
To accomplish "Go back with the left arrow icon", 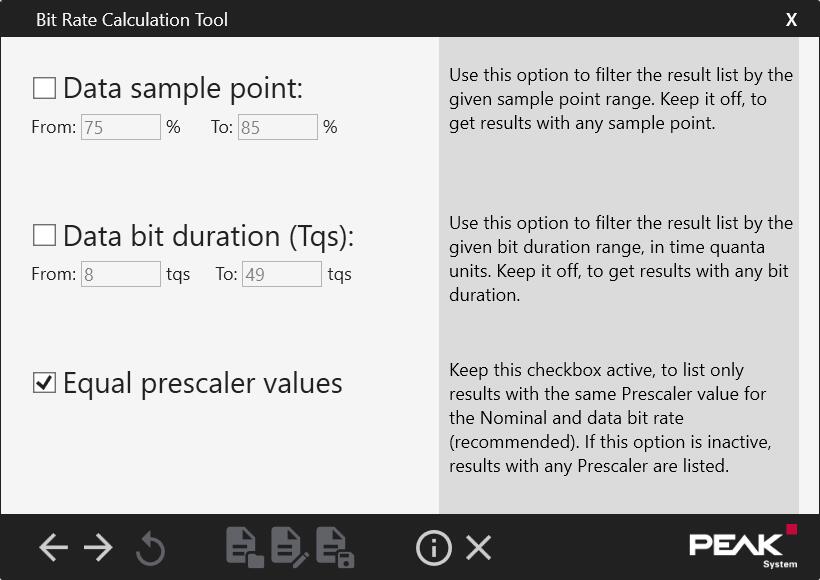I will click(x=53, y=548).
